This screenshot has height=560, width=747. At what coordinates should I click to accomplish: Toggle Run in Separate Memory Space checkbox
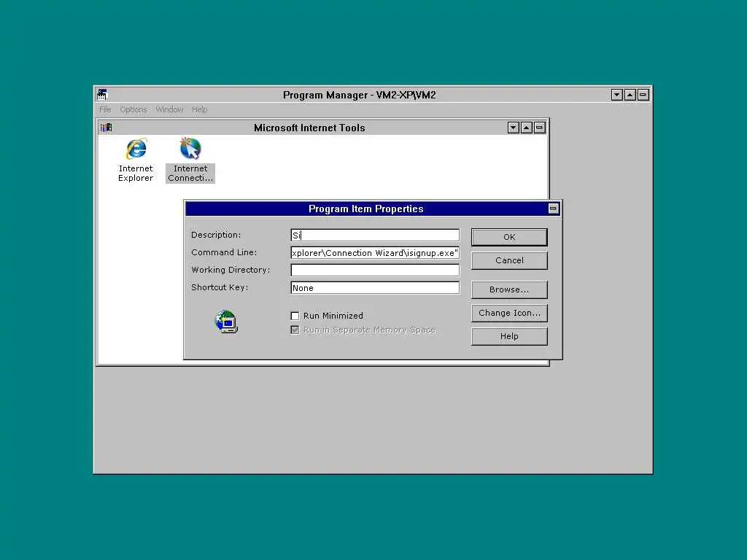295,330
